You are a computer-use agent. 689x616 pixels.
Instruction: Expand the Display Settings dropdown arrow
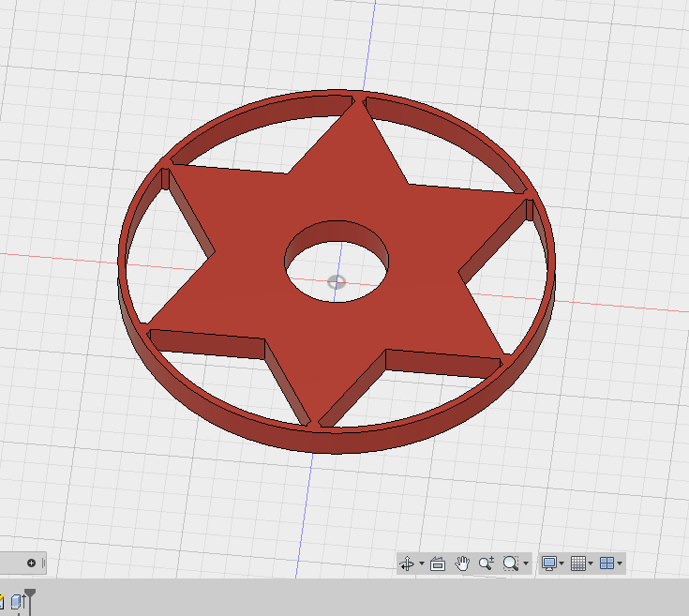coord(562,563)
